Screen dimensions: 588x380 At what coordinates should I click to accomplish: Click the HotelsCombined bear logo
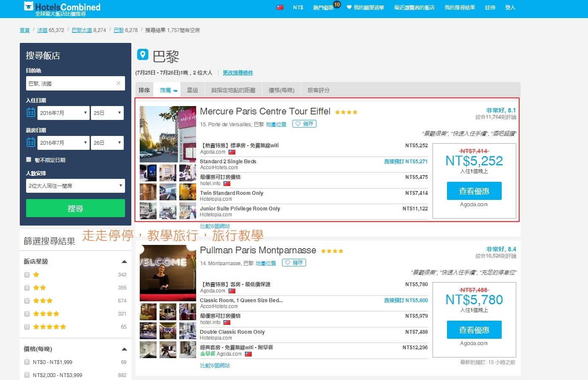pyautogui.click(x=29, y=6)
